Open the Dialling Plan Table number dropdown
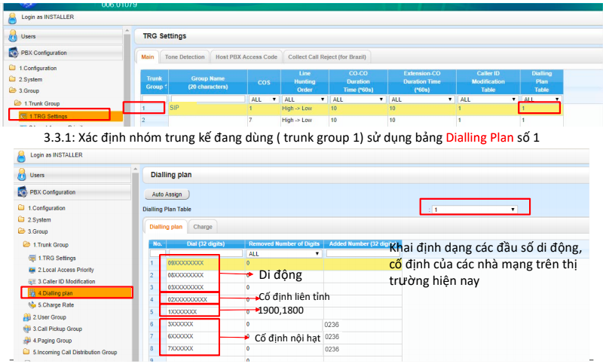603x364 pixels. coord(473,209)
